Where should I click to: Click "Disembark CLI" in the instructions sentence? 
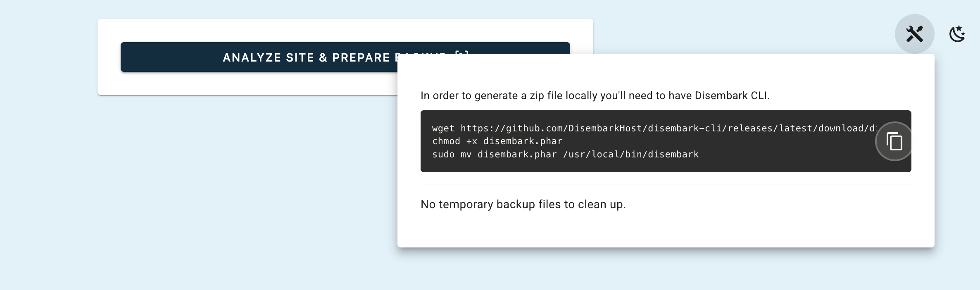point(731,96)
